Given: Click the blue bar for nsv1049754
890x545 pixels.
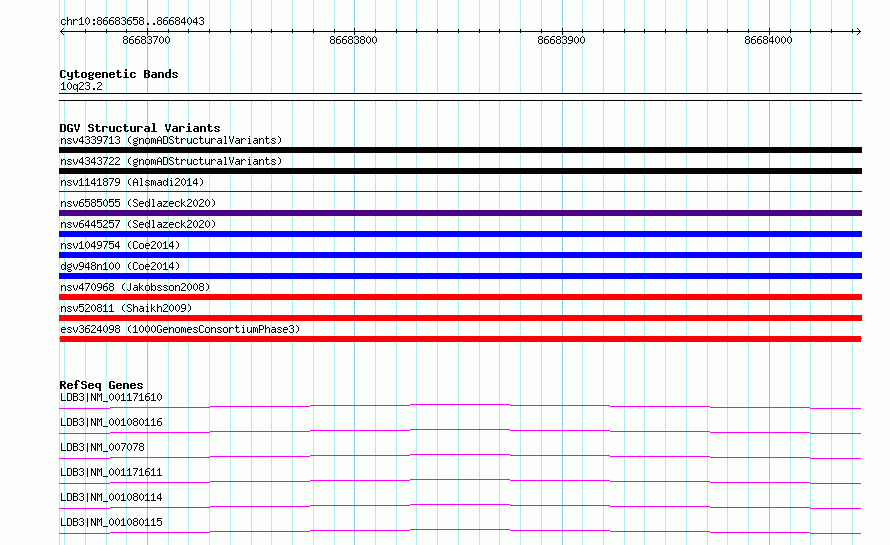Looking at the screenshot, I should point(460,255).
